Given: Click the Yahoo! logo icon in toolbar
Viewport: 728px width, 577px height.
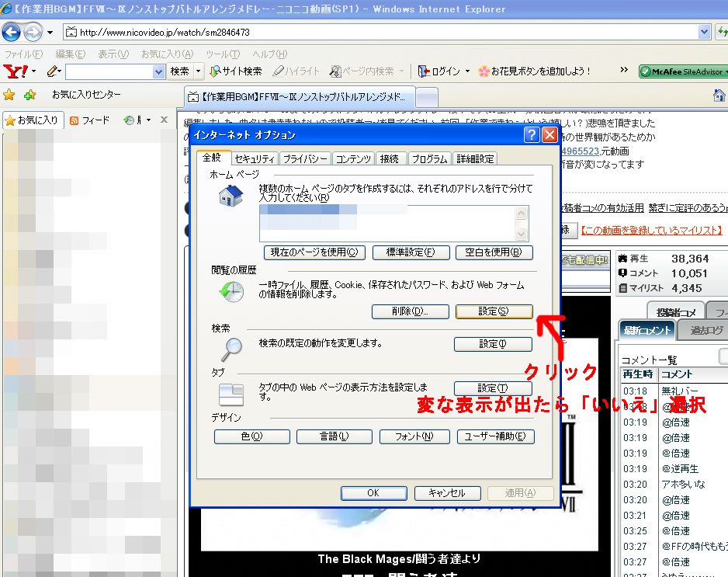Looking at the screenshot, I should [x=16, y=71].
